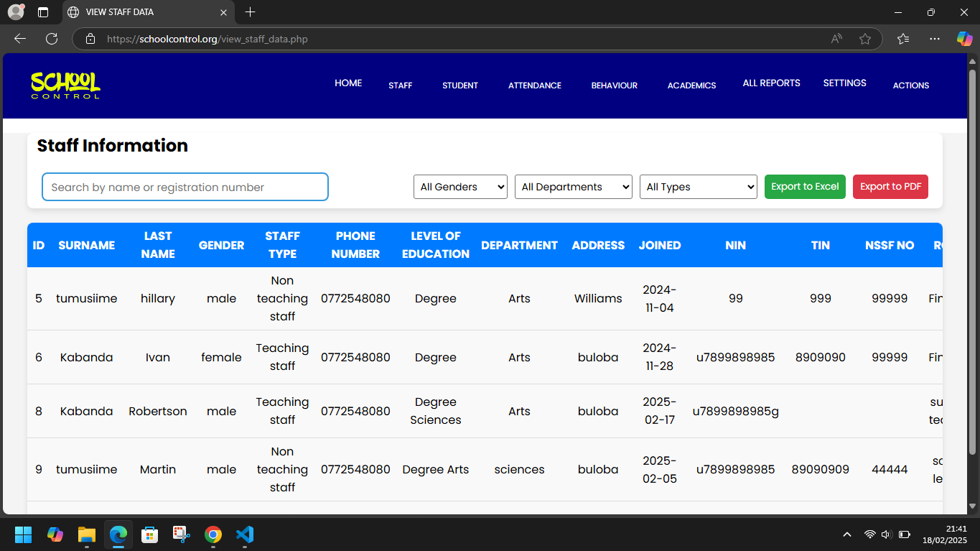Open the ATTENDANCE menu
This screenshot has width=980, height=551.
tap(535, 85)
